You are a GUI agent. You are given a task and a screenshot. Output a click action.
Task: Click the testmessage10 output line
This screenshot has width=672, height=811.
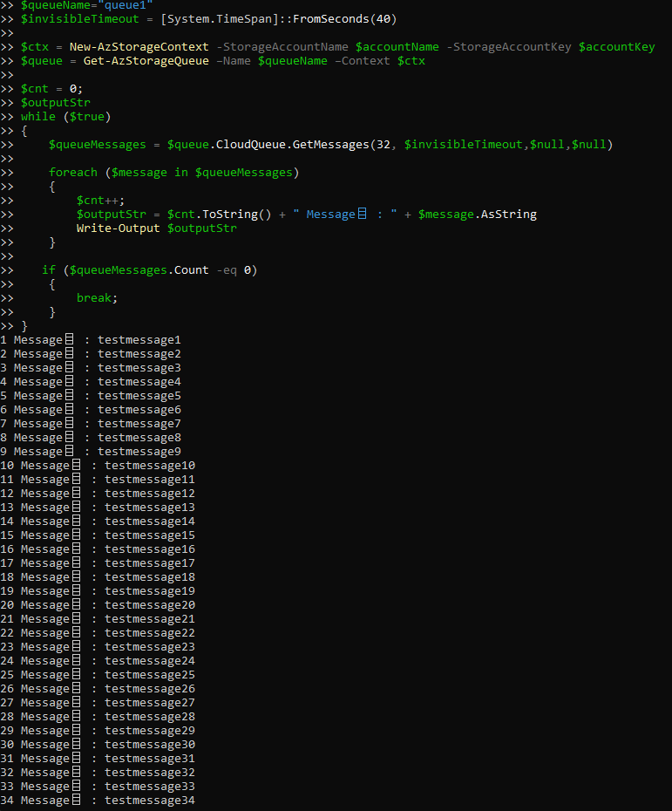[x=149, y=465]
